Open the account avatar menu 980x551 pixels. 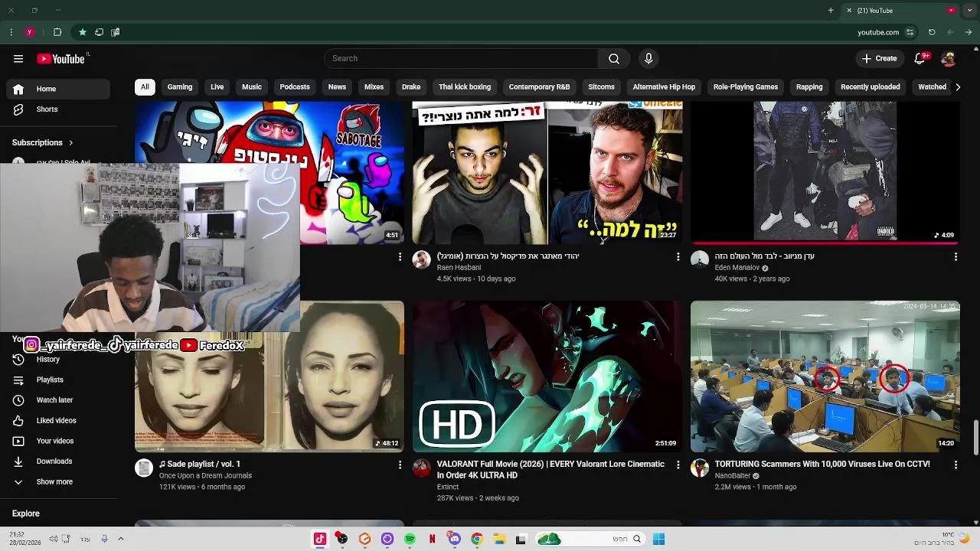coord(948,58)
